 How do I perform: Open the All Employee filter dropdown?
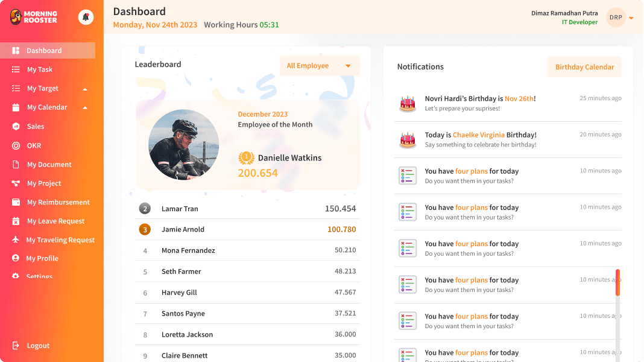click(320, 66)
